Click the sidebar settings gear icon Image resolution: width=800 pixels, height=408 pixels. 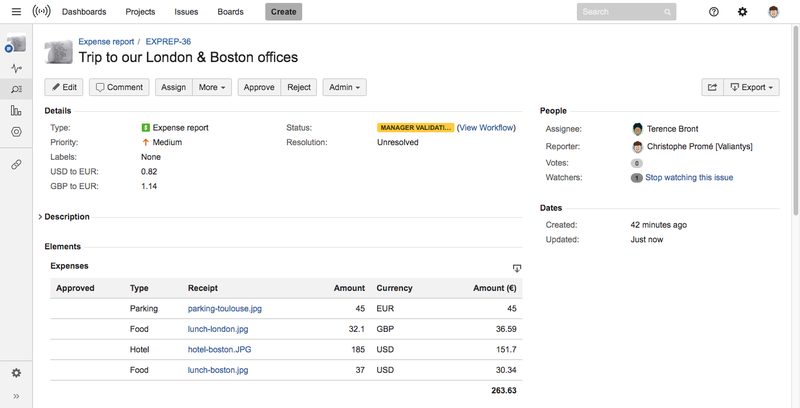click(x=16, y=373)
